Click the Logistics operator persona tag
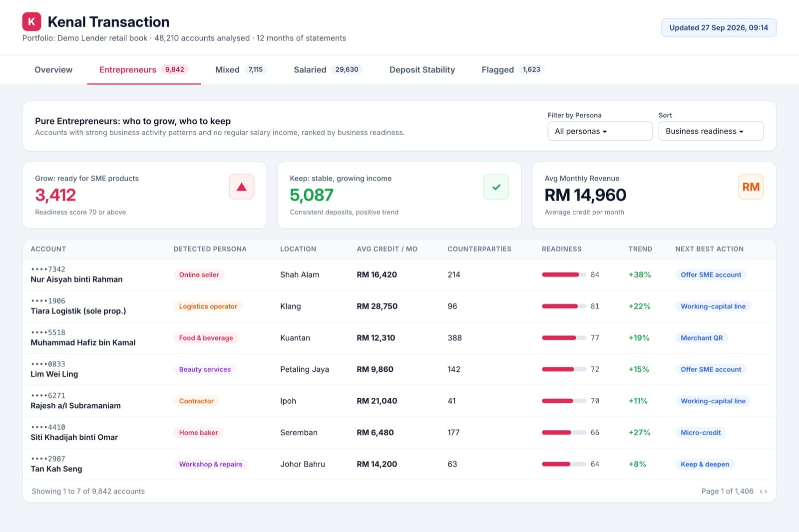Image resolution: width=799 pixels, height=532 pixels. (208, 306)
